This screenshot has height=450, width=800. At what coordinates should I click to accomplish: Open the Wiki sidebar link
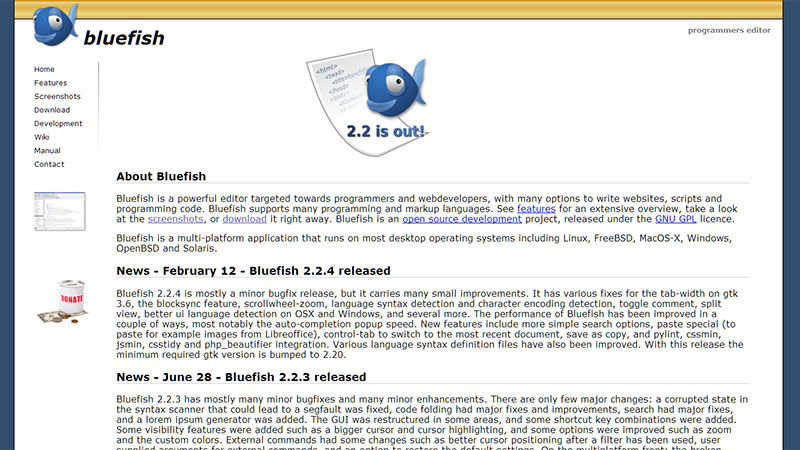[x=41, y=137]
